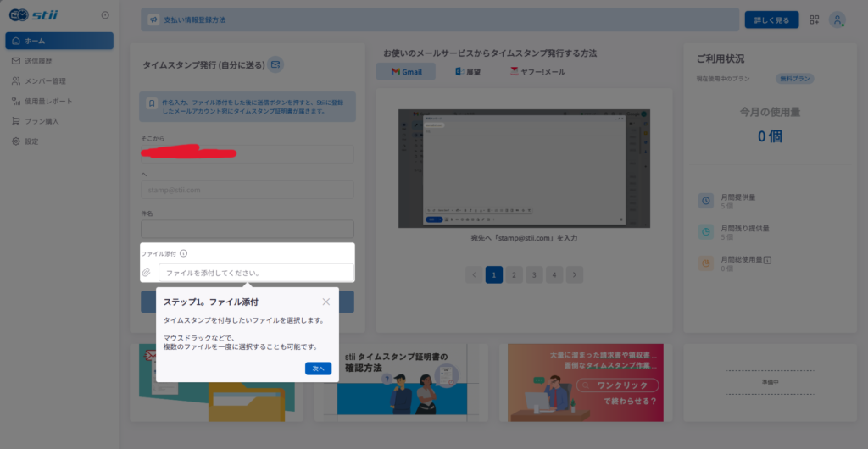Click the sidebar collapse circle icon
Viewport: 868px width, 449px height.
click(105, 15)
